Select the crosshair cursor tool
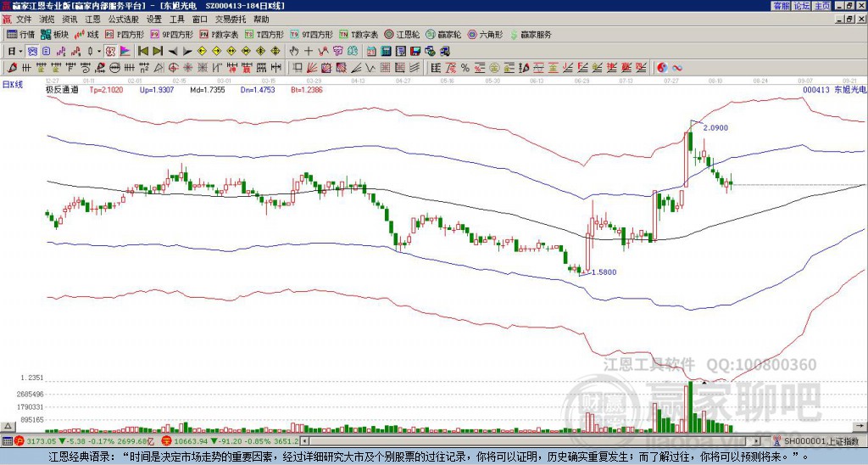The height and width of the screenshot is (465, 868). (x=309, y=52)
